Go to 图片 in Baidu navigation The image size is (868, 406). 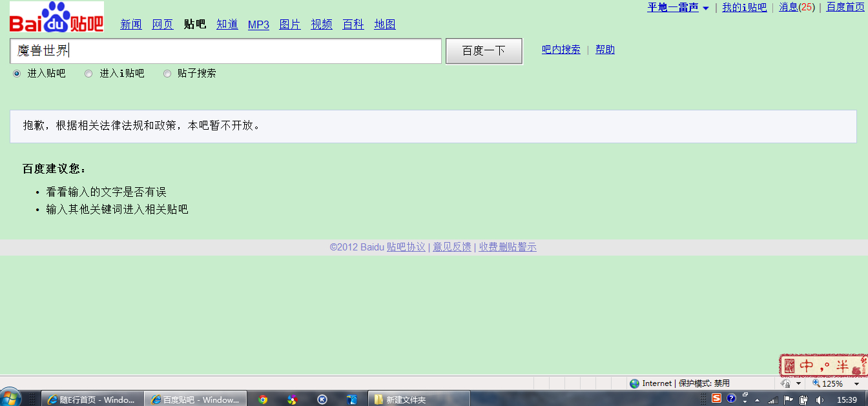coord(290,25)
